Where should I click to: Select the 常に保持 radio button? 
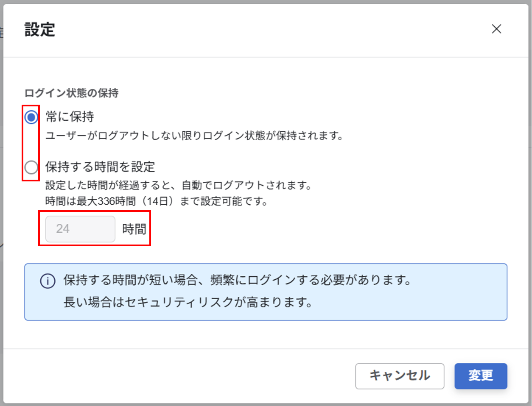[31, 117]
